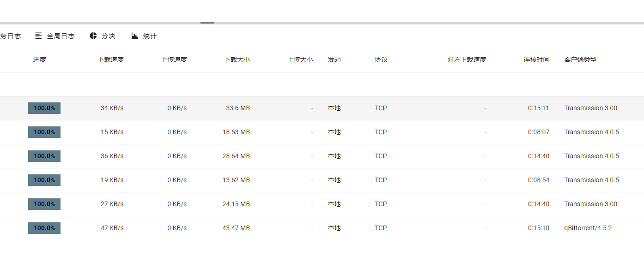Open the 全局日志 tab
This screenshot has height=262, width=644.
click(55, 36)
